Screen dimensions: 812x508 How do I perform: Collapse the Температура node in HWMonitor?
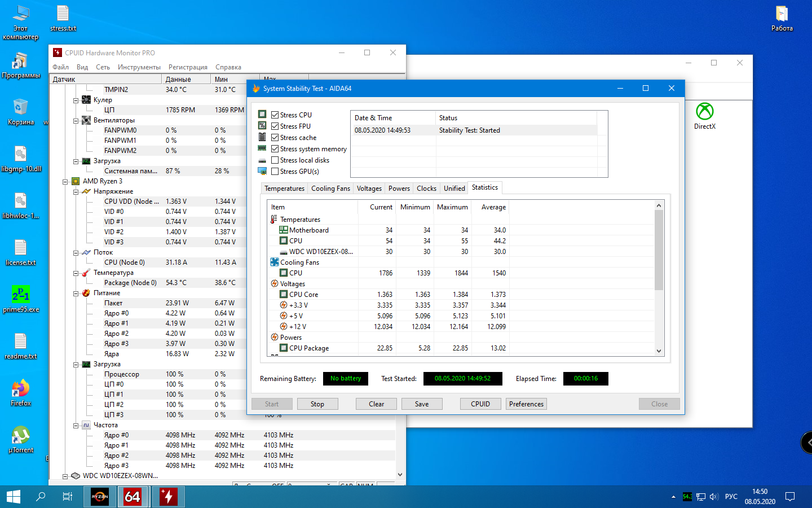point(76,273)
